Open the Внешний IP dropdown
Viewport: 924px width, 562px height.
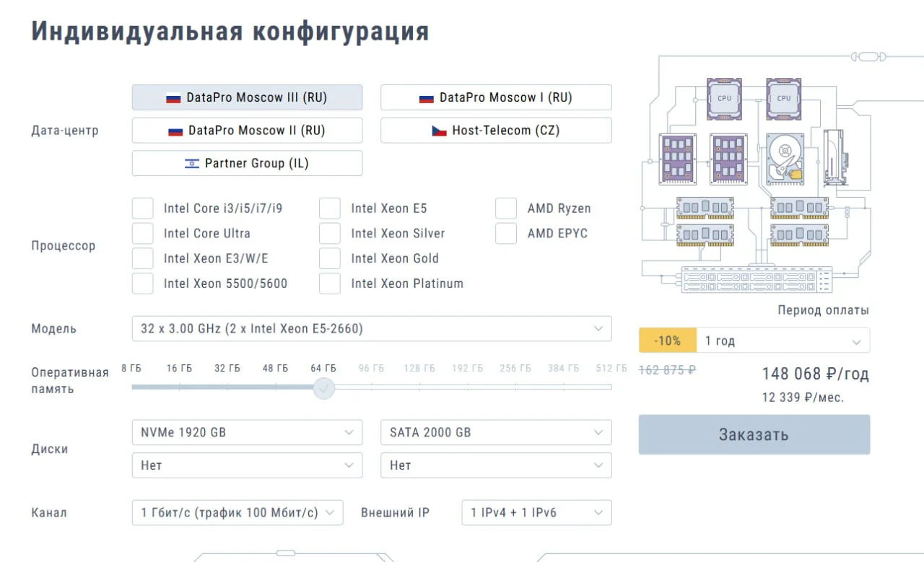[536, 512]
